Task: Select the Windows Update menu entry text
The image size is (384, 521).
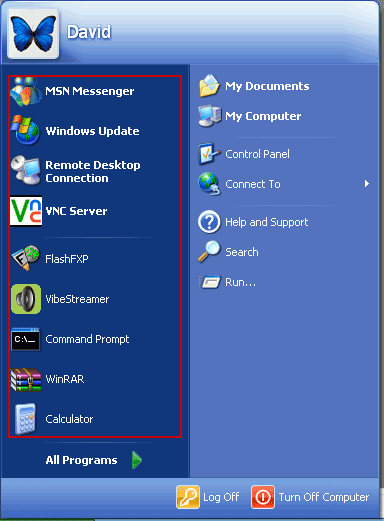Action: (92, 131)
